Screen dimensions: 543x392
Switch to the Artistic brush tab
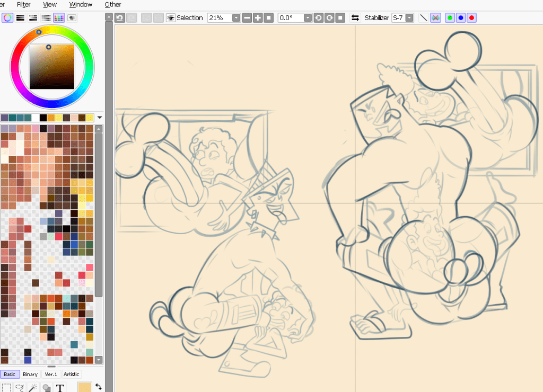(x=71, y=375)
